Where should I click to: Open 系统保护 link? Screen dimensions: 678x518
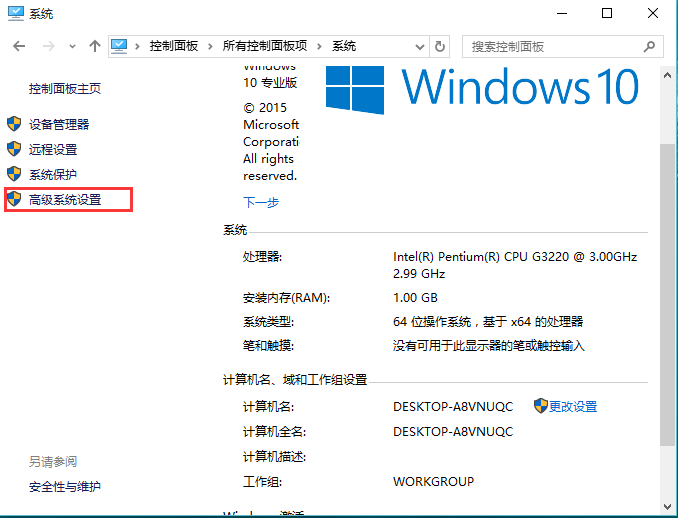pyautogui.click(x=53, y=175)
